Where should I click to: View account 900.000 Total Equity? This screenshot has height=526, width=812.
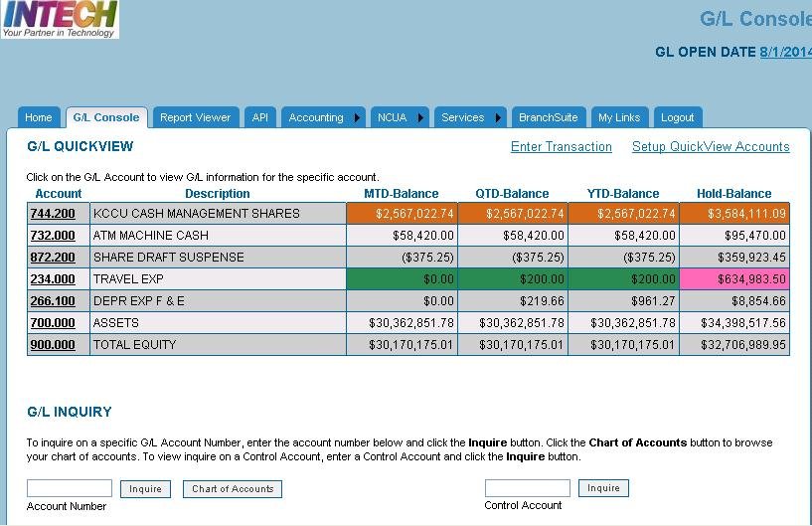pyautogui.click(x=53, y=345)
